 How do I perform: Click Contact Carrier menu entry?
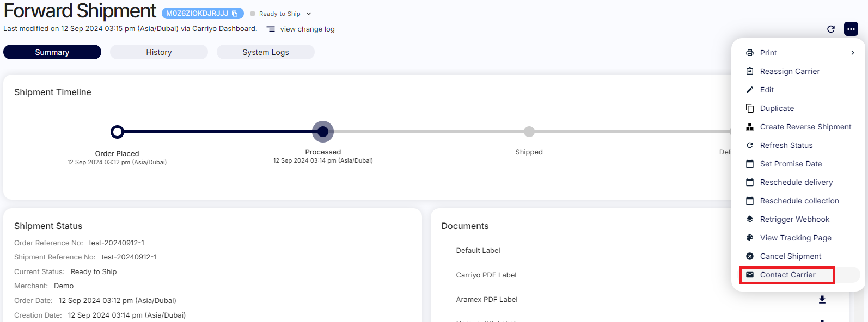tap(787, 275)
